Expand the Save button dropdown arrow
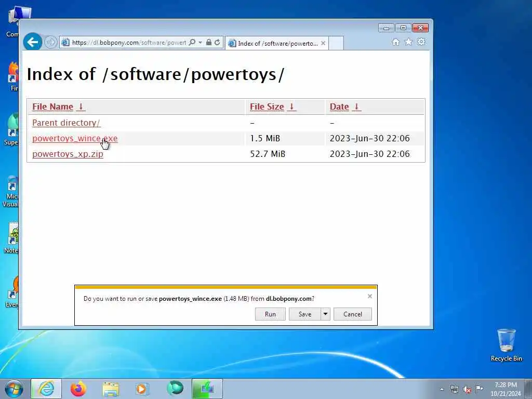Viewport: 532px width, 399px height. (325, 314)
